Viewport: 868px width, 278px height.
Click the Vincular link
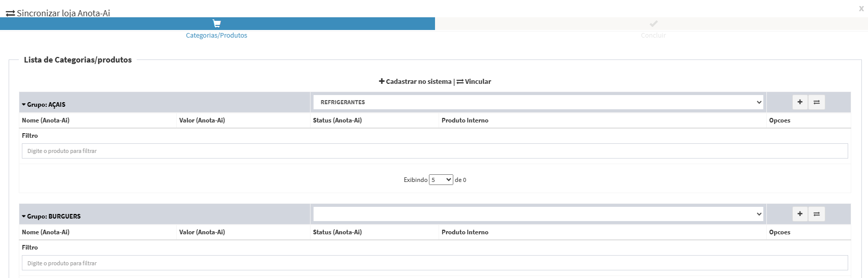(474, 82)
